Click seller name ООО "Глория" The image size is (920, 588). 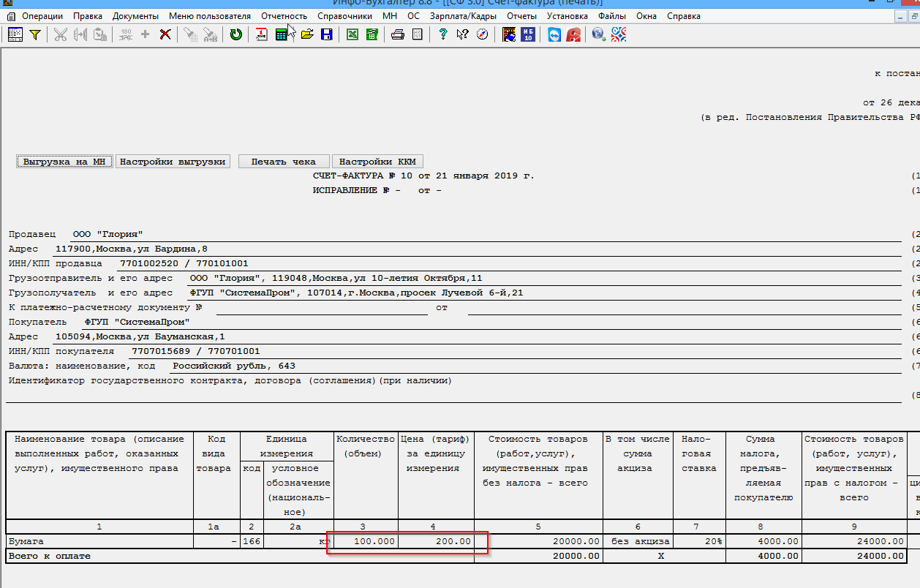tap(108, 234)
